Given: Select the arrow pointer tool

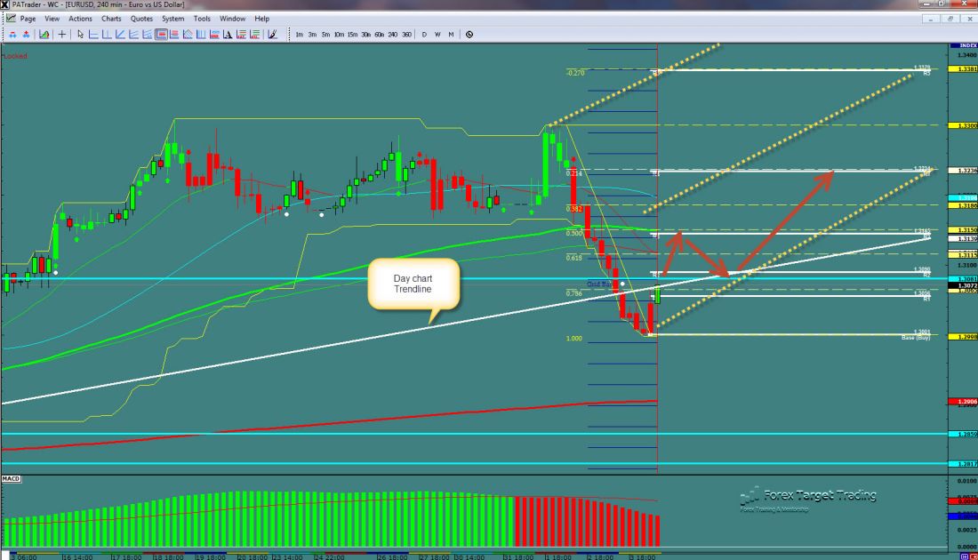Looking at the screenshot, I should (x=80, y=35).
